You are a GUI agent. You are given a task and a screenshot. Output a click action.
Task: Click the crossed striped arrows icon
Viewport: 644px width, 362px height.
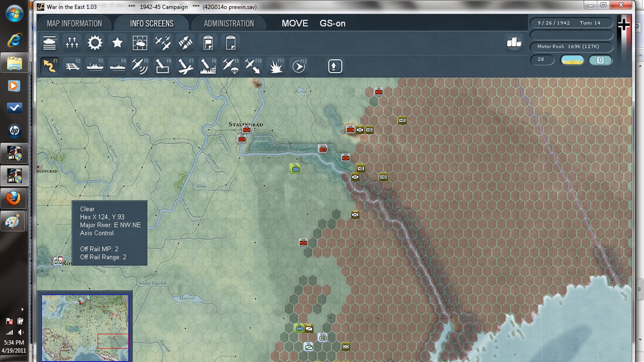coord(185,43)
